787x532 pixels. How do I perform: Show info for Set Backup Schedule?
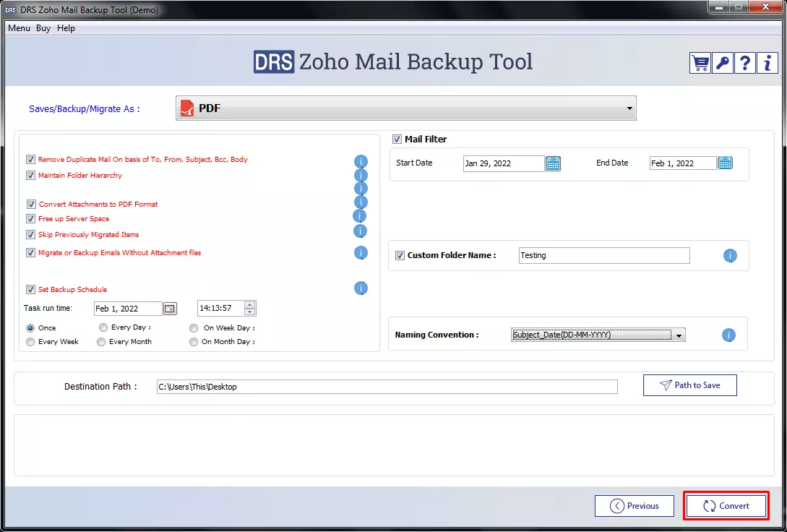tap(361, 288)
